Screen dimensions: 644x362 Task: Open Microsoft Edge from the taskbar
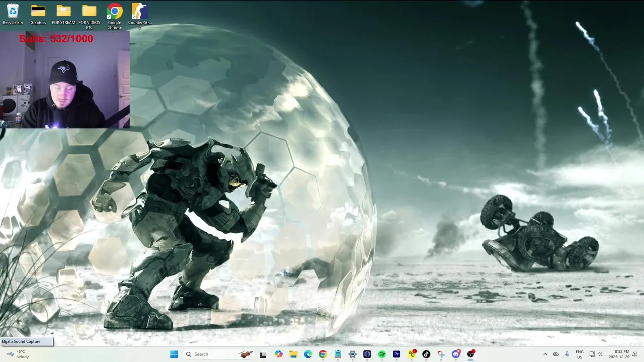click(308, 354)
